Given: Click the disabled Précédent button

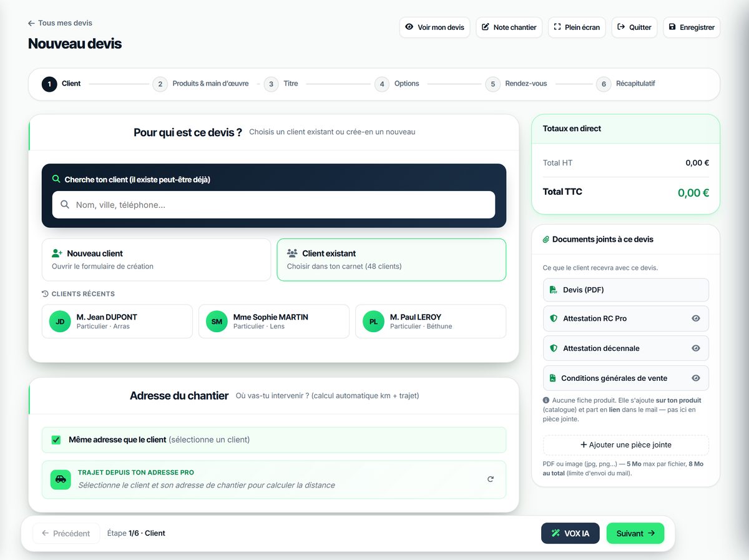Looking at the screenshot, I should coord(66,533).
